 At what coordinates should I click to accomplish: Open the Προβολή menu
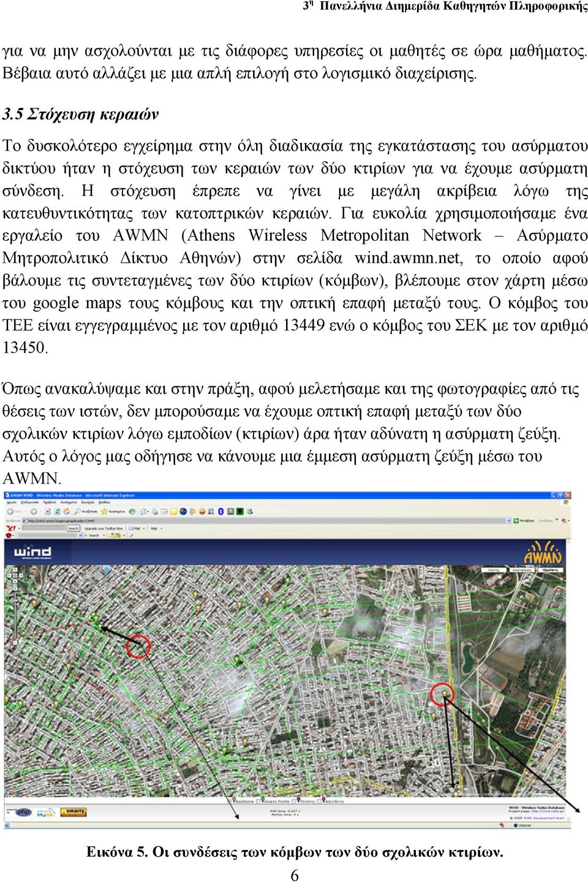coord(50,502)
